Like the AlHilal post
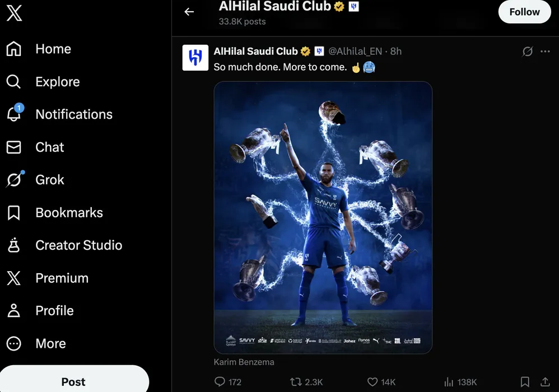The width and height of the screenshot is (559, 392). 372,382
